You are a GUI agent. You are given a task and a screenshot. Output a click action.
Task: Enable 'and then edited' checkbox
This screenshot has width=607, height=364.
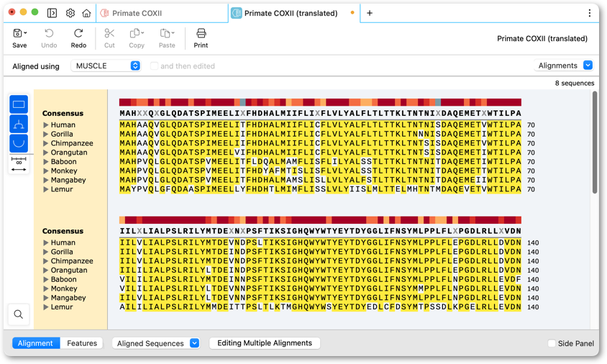(154, 66)
